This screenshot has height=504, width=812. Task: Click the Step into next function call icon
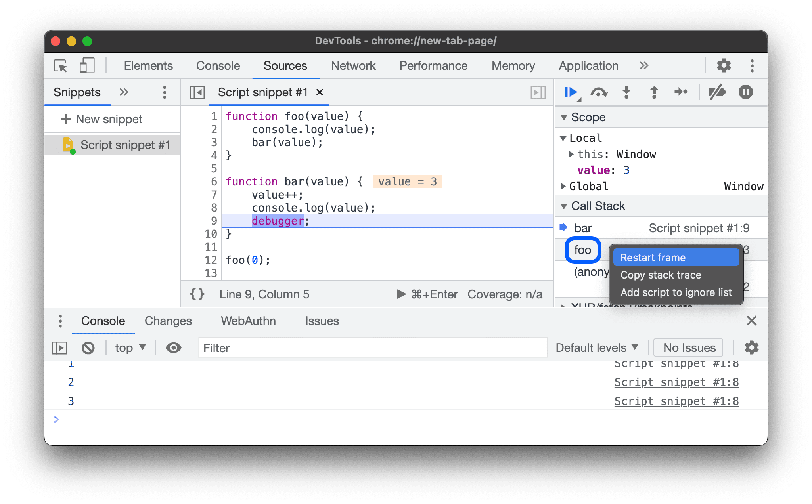(626, 92)
